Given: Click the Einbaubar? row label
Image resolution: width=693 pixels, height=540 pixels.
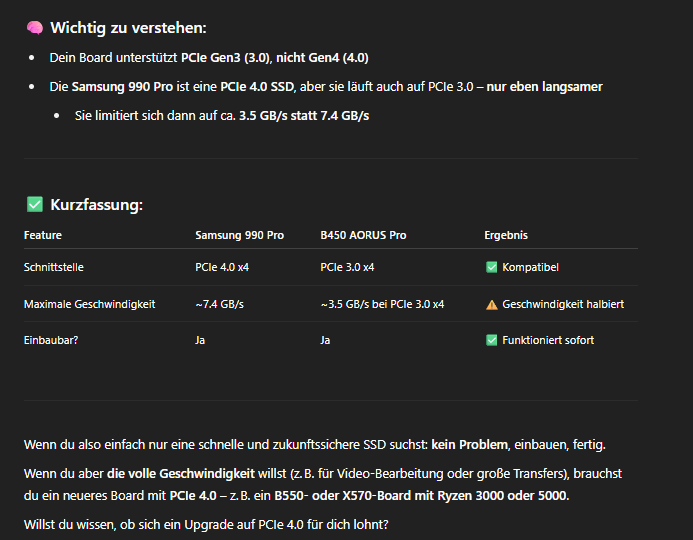Looking at the screenshot, I should click(x=51, y=340).
